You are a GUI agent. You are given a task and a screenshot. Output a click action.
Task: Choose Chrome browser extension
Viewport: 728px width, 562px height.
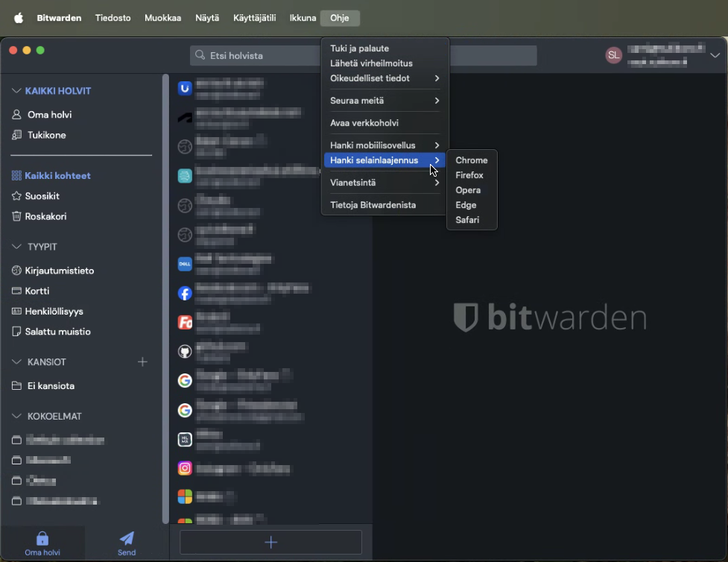[x=472, y=160]
